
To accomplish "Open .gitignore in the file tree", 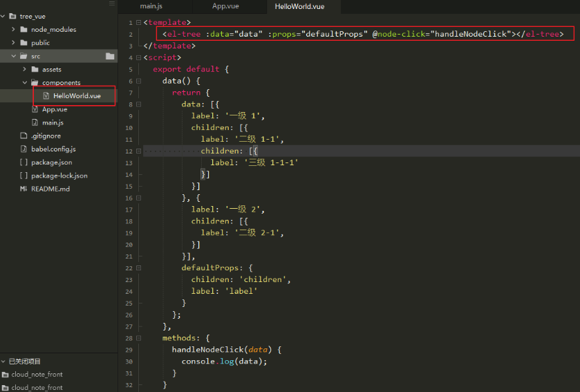I will coord(46,136).
